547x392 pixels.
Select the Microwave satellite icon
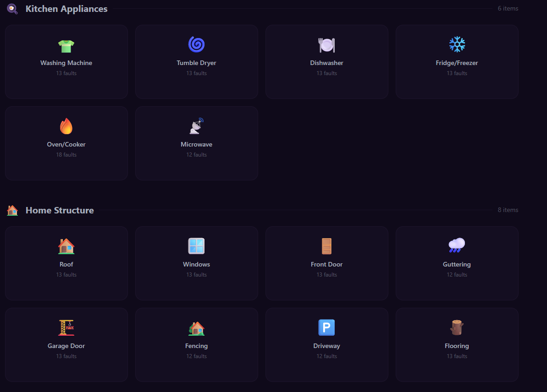tap(196, 126)
